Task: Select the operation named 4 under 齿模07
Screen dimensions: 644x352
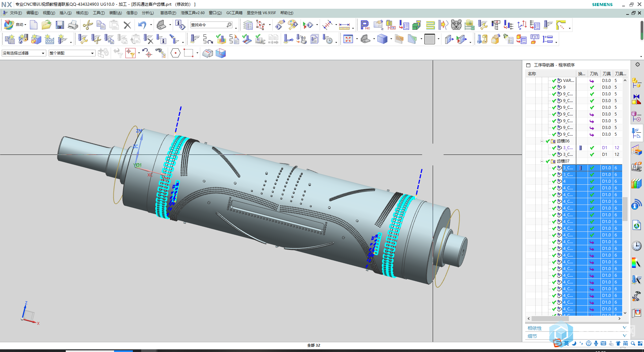Action: (565, 181)
